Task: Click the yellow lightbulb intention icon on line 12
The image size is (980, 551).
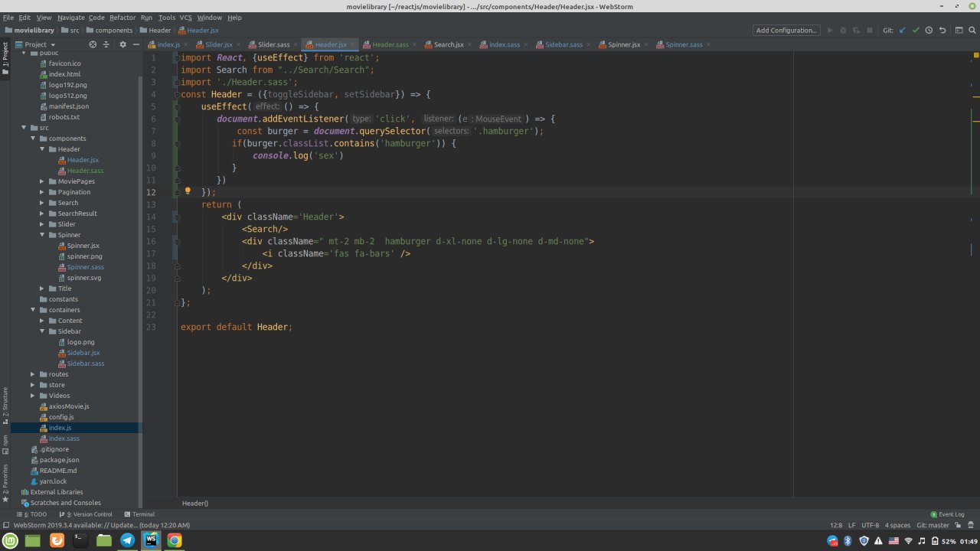Action: point(188,191)
